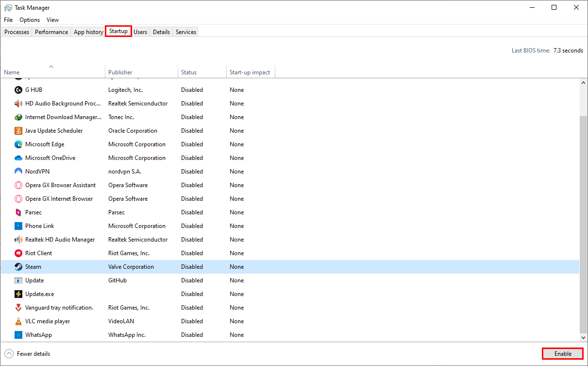The height and width of the screenshot is (366, 588).
Task: Click the HD Audio Background Process speaker icon
Action: coord(18,104)
